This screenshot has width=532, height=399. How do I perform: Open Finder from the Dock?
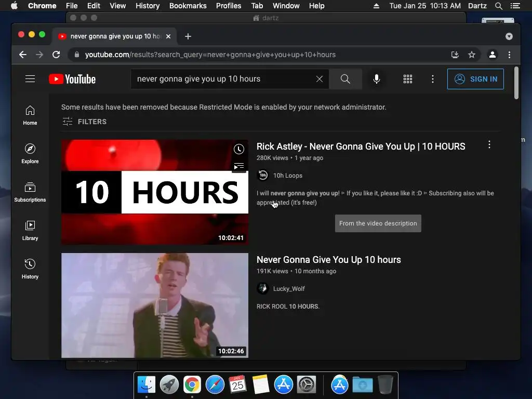pos(147,385)
